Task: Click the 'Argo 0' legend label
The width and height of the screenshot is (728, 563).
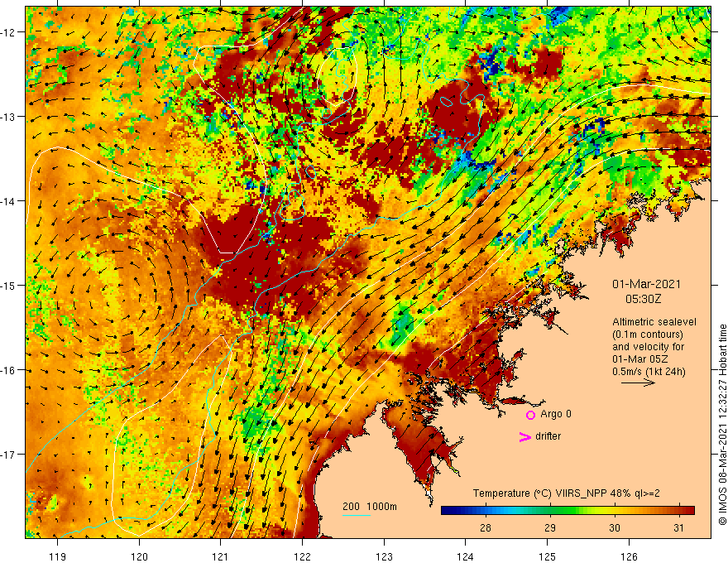Action: (556, 414)
